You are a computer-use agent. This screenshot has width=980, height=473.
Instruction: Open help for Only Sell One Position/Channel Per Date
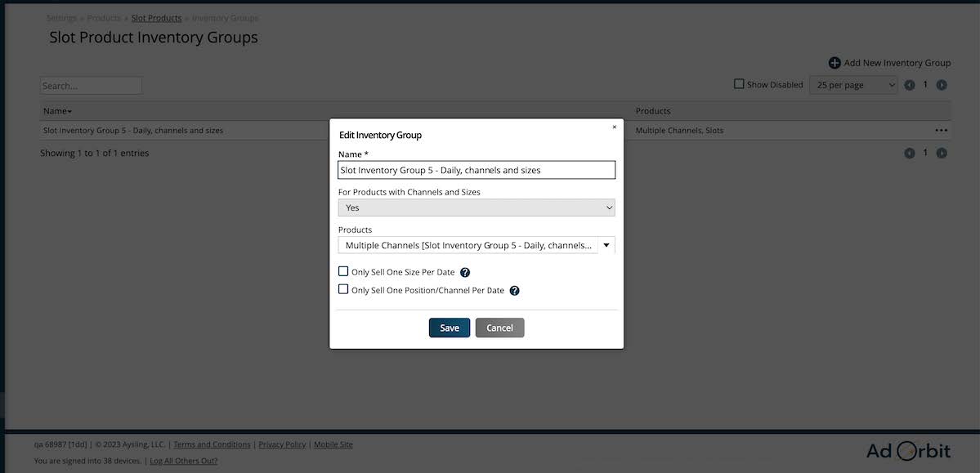pos(514,291)
